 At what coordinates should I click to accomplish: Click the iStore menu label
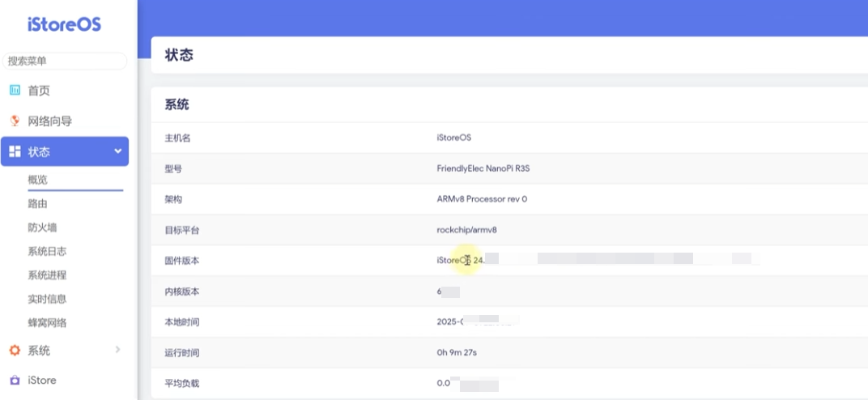tap(42, 380)
